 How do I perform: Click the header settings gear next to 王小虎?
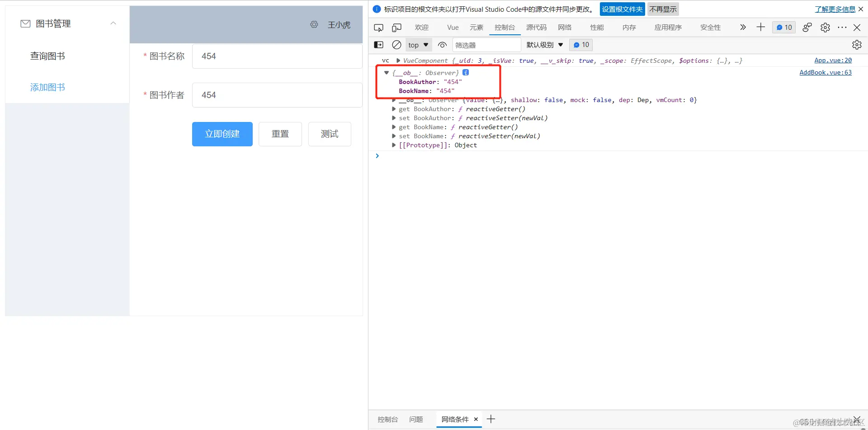314,24
